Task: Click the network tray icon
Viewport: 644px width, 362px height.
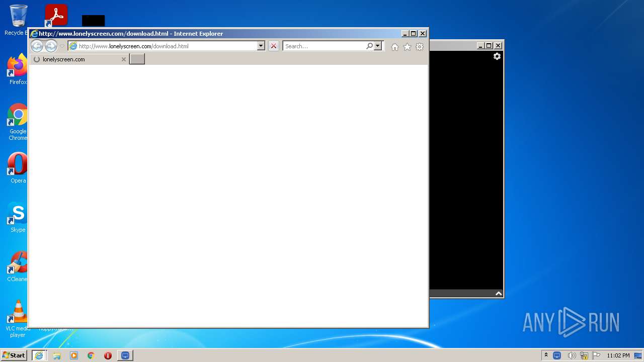Action: [584, 355]
